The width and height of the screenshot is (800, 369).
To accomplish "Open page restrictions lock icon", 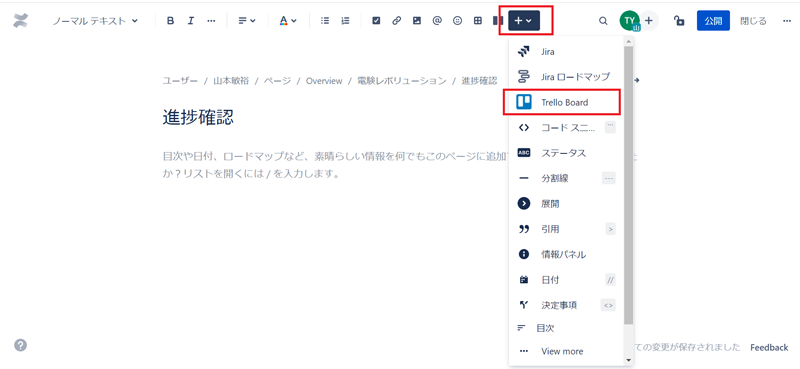I will point(679,21).
